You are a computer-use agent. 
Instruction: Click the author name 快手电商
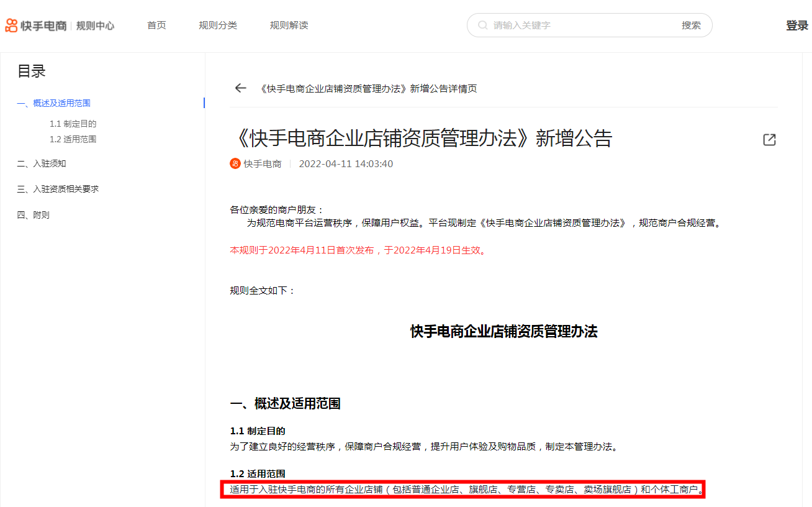point(263,164)
